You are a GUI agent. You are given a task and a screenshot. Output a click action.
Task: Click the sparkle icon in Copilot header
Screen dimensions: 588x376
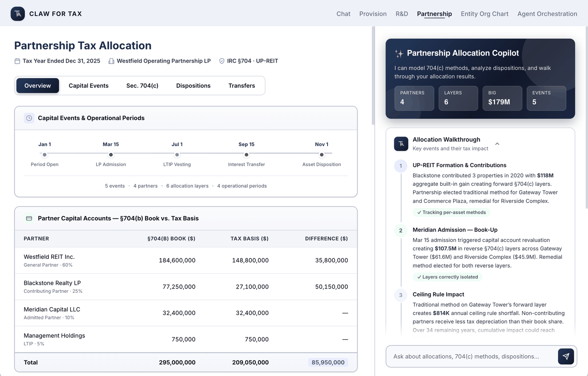399,53
